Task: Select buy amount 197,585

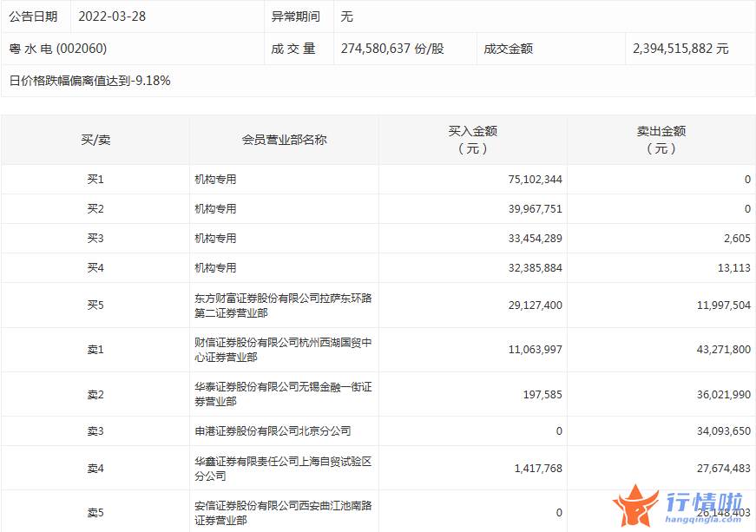Action: (542, 395)
